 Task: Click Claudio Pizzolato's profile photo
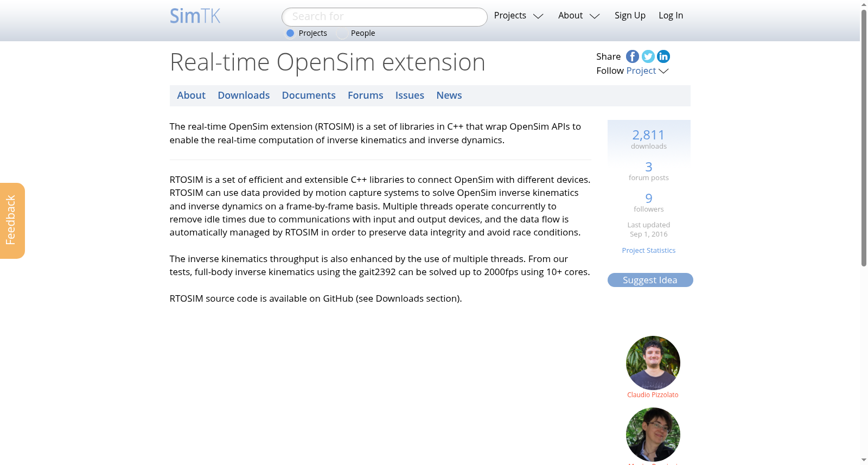(x=653, y=363)
